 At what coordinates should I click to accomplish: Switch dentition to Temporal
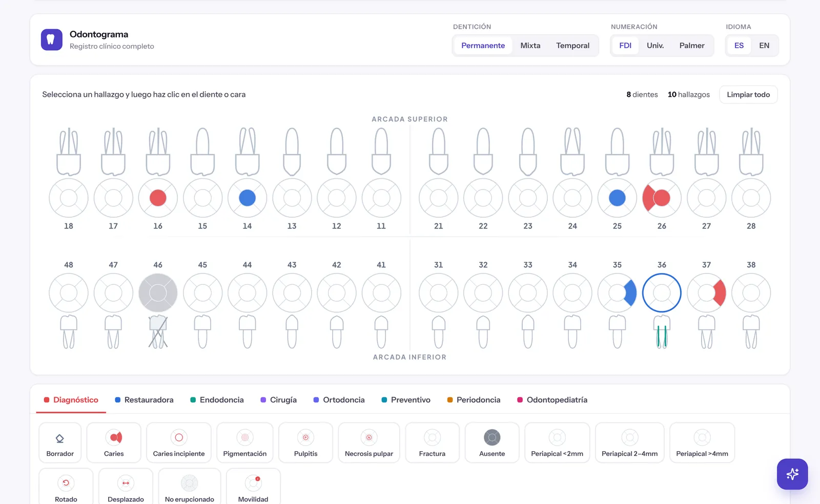click(573, 46)
